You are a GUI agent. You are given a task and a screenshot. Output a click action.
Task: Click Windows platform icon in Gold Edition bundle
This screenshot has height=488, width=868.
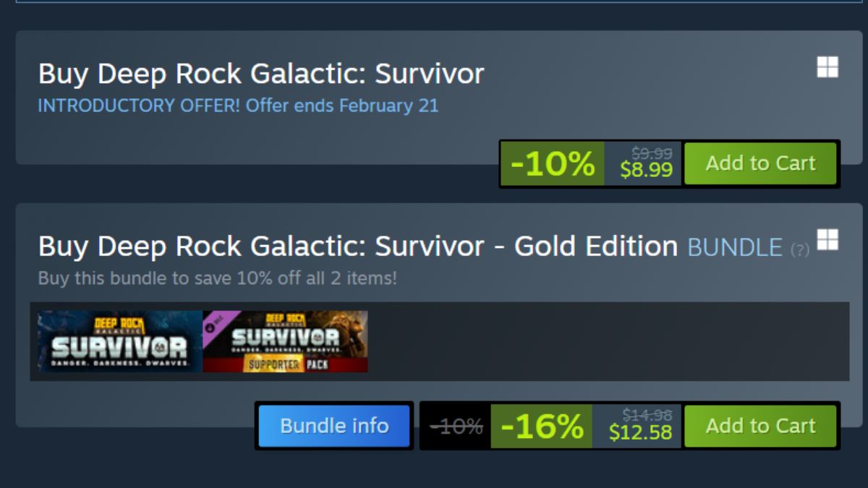(827, 240)
